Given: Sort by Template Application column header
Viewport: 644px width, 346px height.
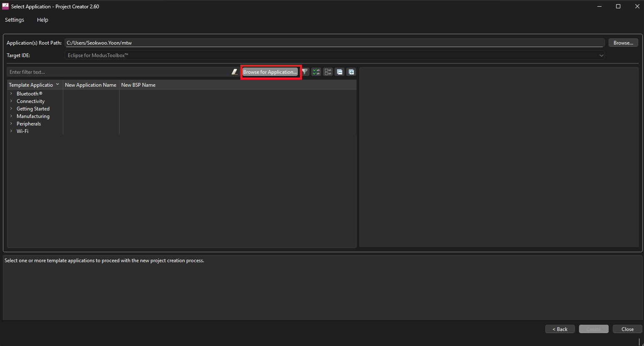Looking at the screenshot, I should tap(31, 85).
